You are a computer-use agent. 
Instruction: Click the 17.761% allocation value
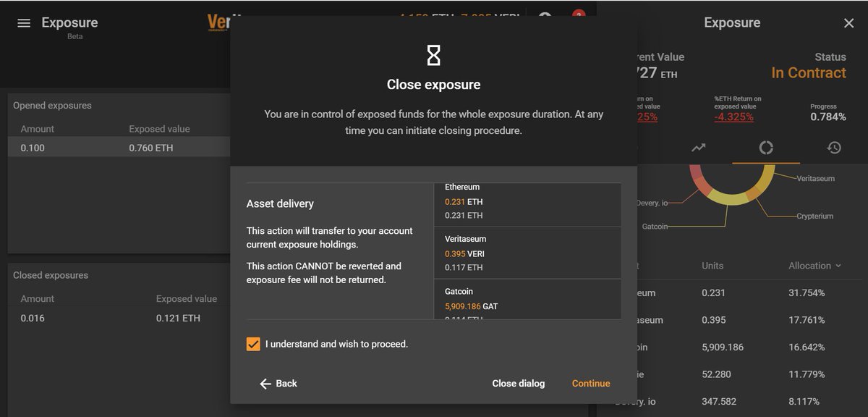[807, 320]
